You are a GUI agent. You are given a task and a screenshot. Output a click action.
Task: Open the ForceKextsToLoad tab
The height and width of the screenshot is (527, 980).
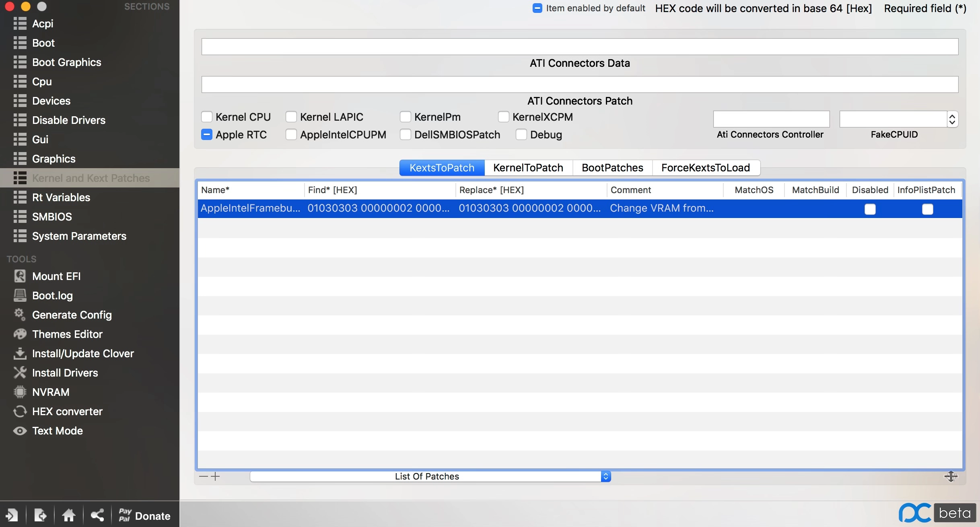click(x=706, y=168)
